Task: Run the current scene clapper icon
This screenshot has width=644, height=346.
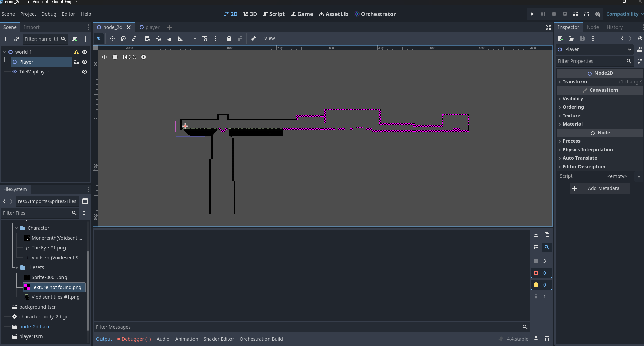Action: (576, 14)
